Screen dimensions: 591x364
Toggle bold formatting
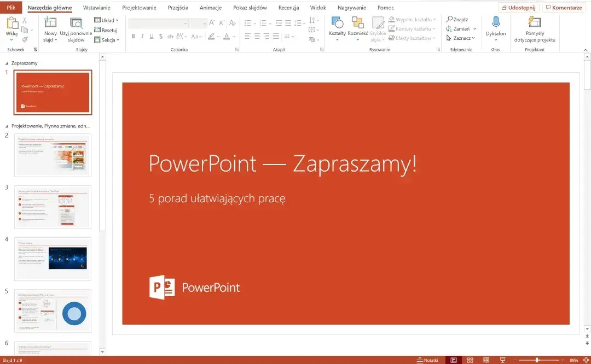coord(133,36)
